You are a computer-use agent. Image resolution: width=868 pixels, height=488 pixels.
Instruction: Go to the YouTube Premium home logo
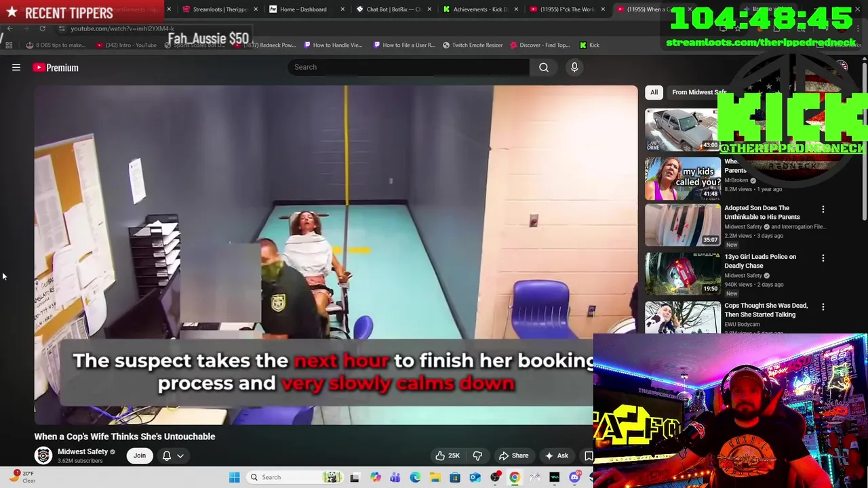(x=56, y=67)
